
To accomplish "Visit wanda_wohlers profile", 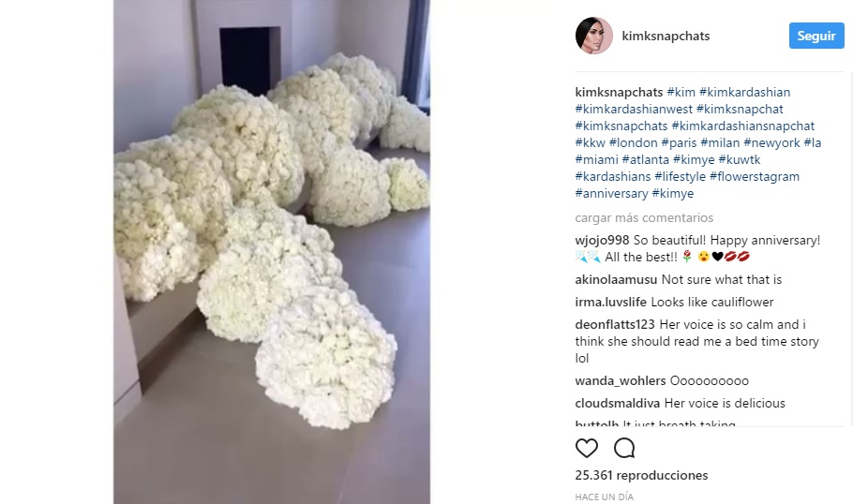I will pos(621,380).
